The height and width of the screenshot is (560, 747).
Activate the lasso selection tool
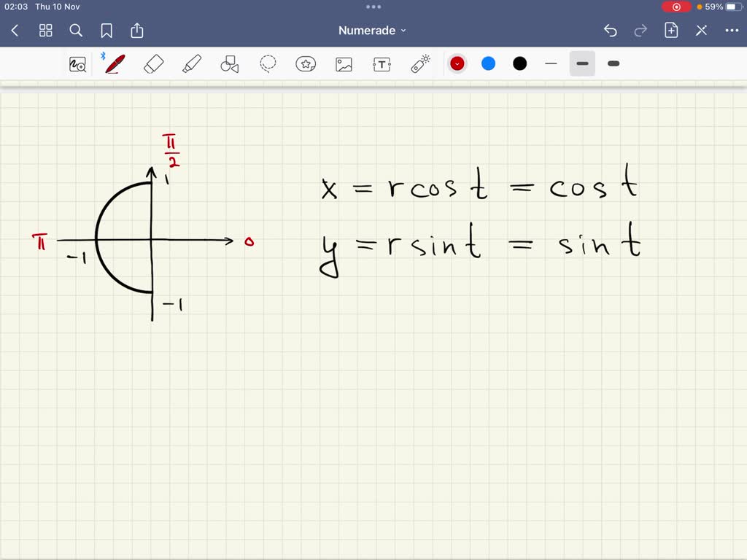click(268, 63)
